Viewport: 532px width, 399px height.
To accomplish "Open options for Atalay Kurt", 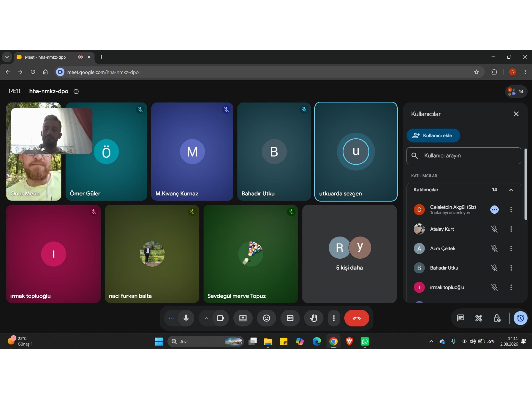I will point(511,229).
